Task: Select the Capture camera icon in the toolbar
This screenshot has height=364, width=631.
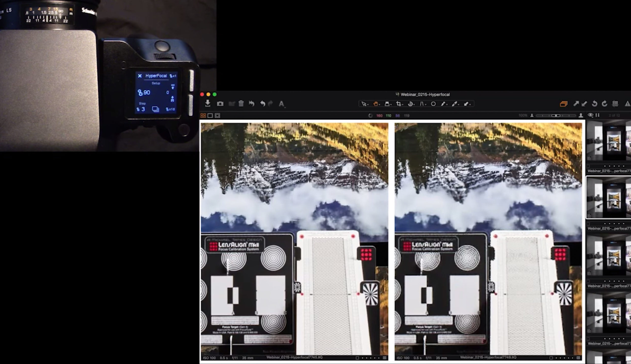Action: pyautogui.click(x=221, y=104)
